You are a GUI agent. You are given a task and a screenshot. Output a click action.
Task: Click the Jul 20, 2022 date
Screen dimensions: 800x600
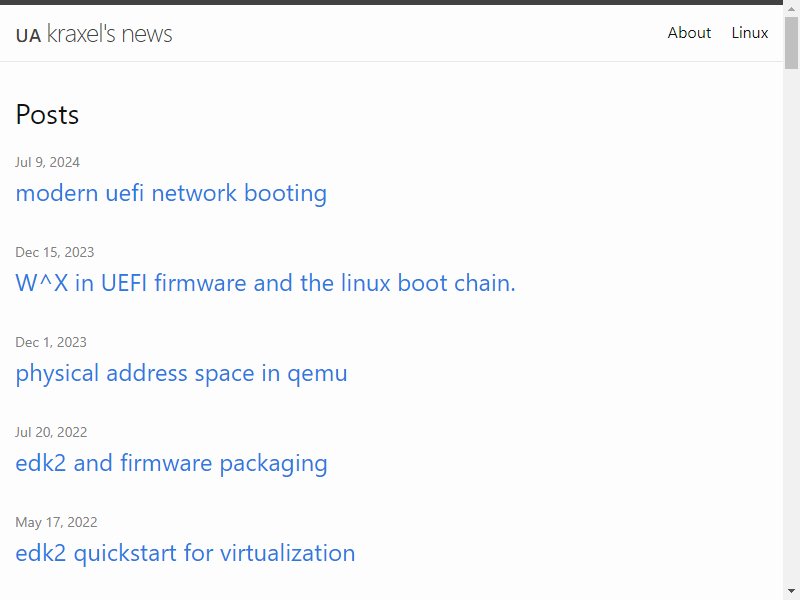tap(51, 432)
